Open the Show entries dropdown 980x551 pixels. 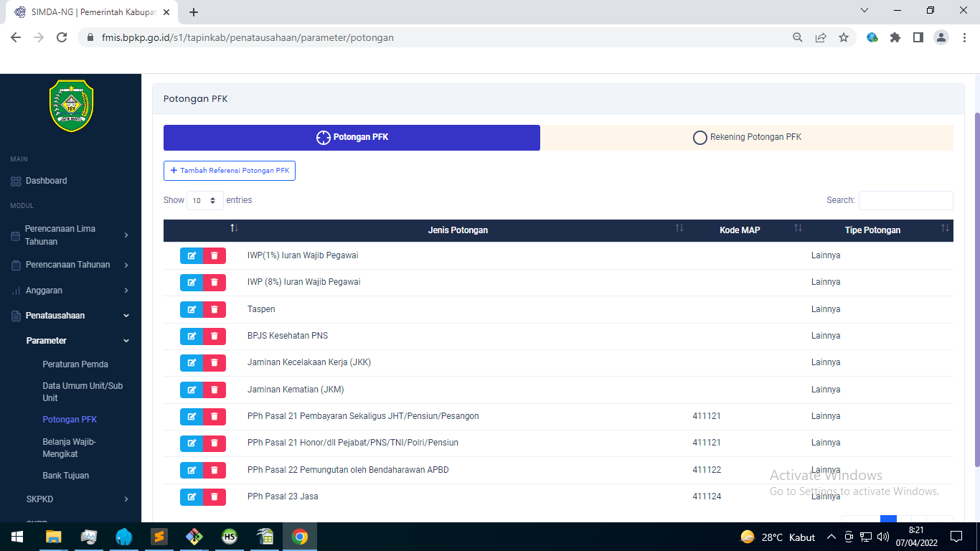(205, 201)
